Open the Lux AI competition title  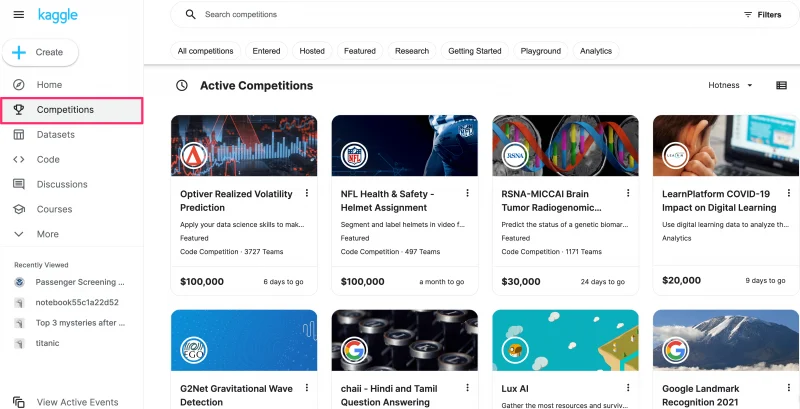tap(515, 389)
